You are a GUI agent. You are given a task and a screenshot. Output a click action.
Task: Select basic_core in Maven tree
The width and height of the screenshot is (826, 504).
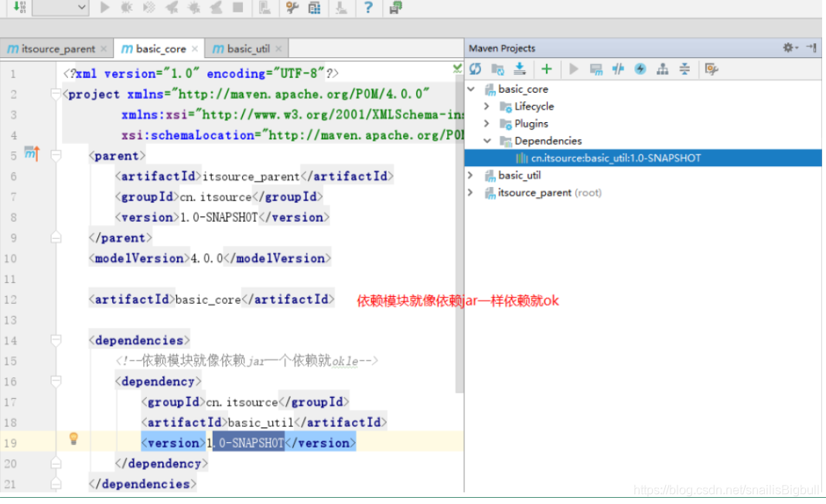(523, 89)
